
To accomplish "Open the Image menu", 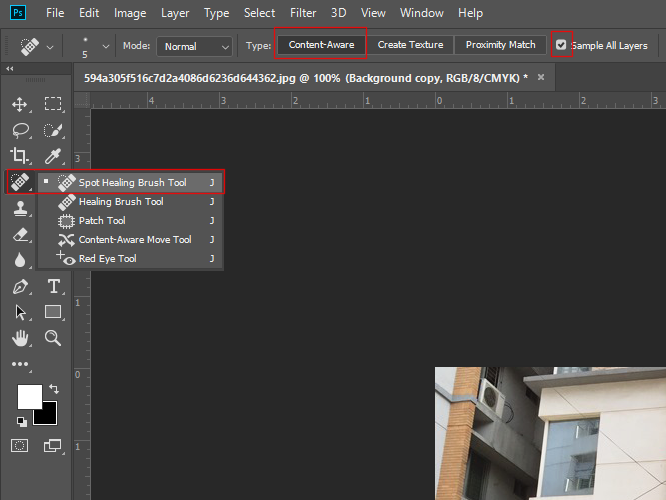I will pyautogui.click(x=130, y=13).
